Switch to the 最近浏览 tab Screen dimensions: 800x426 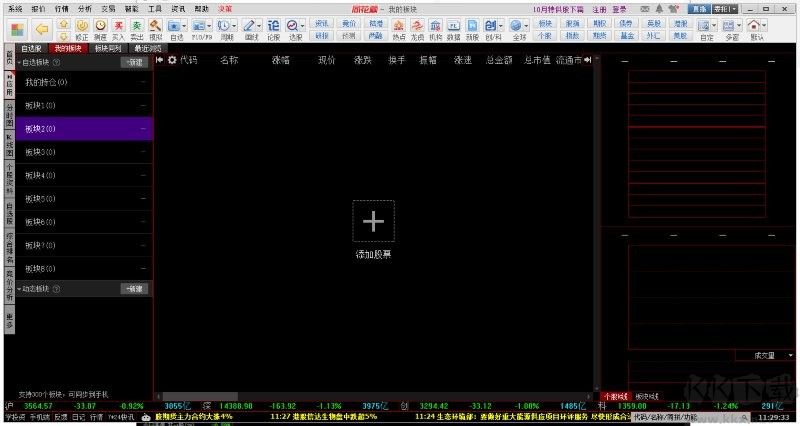(148, 47)
